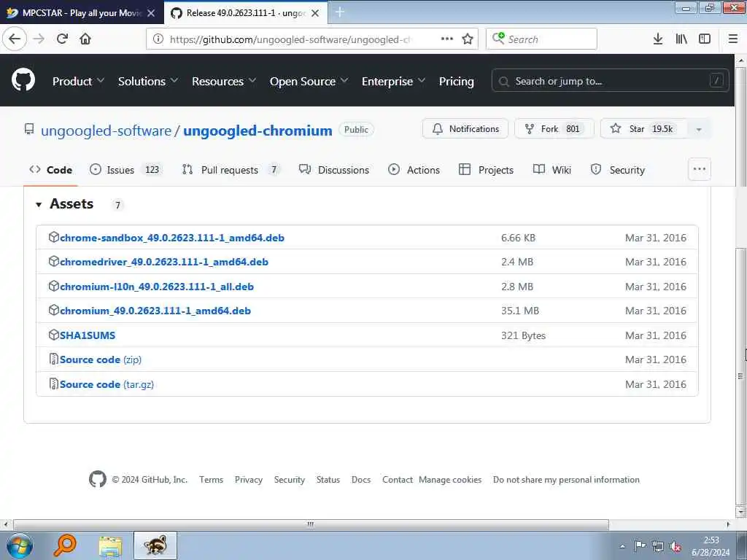Open the Star lists dropdown arrow

pos(699,129)
